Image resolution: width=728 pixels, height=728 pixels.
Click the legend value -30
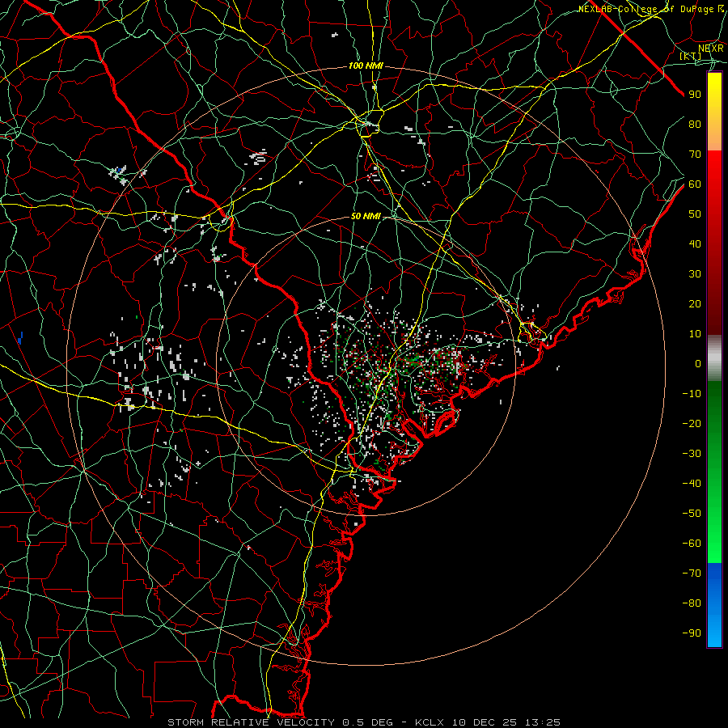[692, 454]
